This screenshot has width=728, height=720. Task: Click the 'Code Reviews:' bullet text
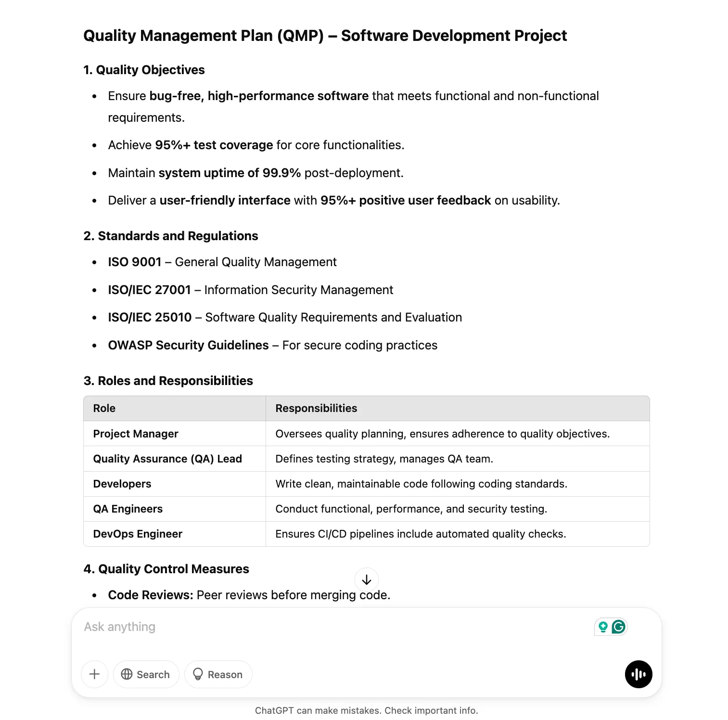click(249, 595)
